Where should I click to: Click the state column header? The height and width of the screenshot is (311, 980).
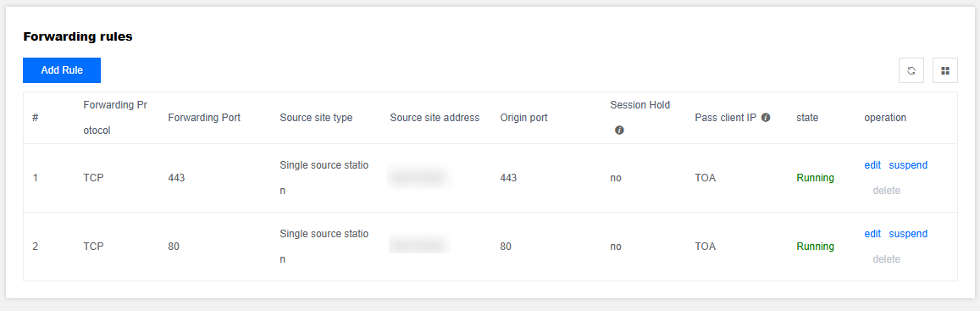pyautogui.click(x=807, y=118)
